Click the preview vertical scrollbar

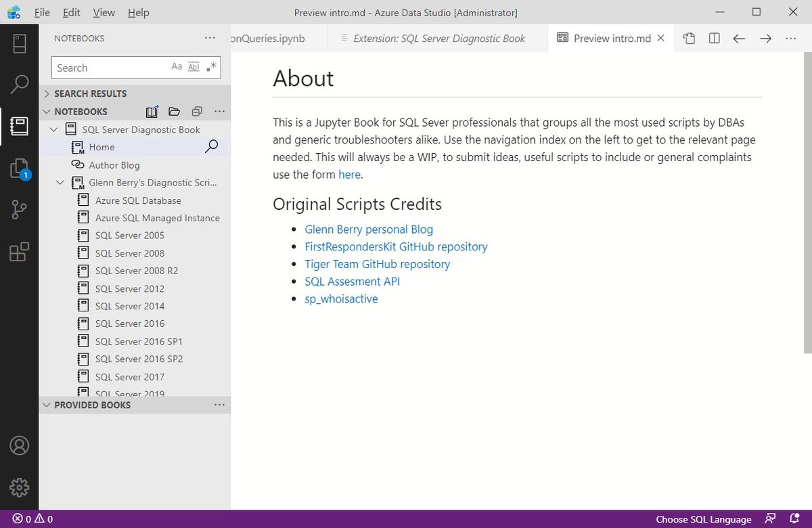coord(807,202)
